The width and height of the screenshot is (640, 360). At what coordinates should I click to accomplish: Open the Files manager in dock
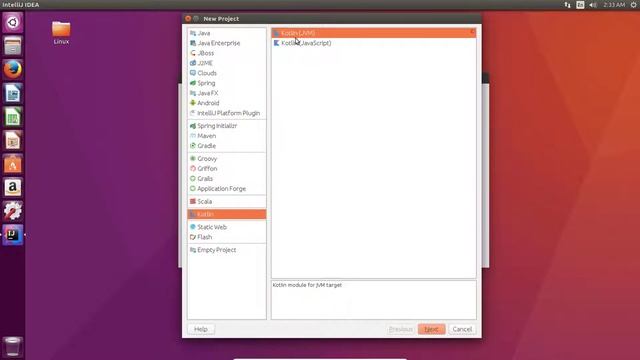point(13,45)
